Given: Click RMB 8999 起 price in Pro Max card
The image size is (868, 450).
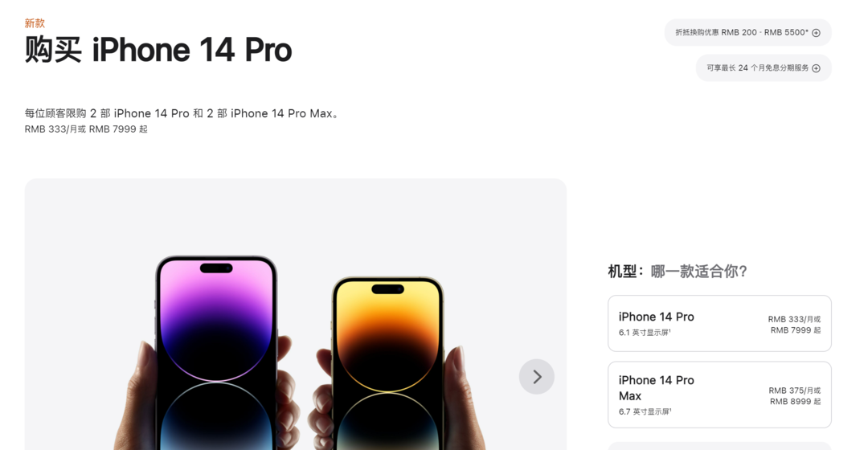Looking at the screenshot, I should 795,401.
